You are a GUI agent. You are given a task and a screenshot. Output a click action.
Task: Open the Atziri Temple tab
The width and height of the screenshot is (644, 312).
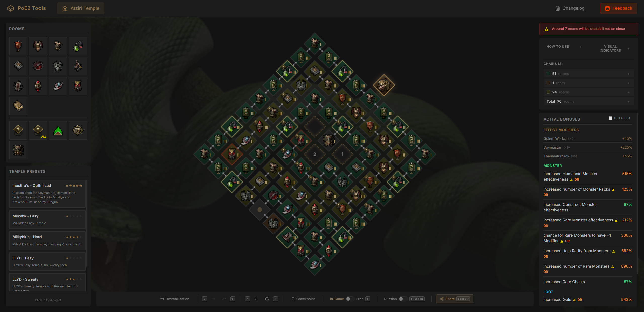tap(81, 8)
